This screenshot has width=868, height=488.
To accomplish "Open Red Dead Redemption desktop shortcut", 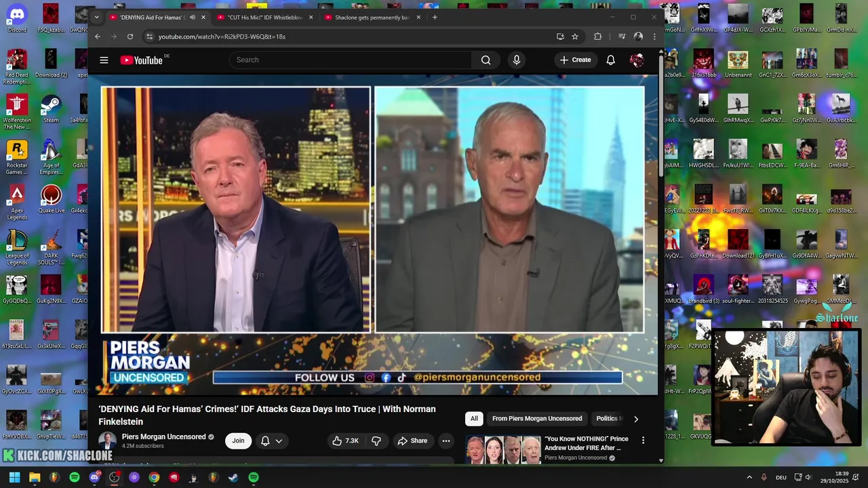I will (17, 66).
